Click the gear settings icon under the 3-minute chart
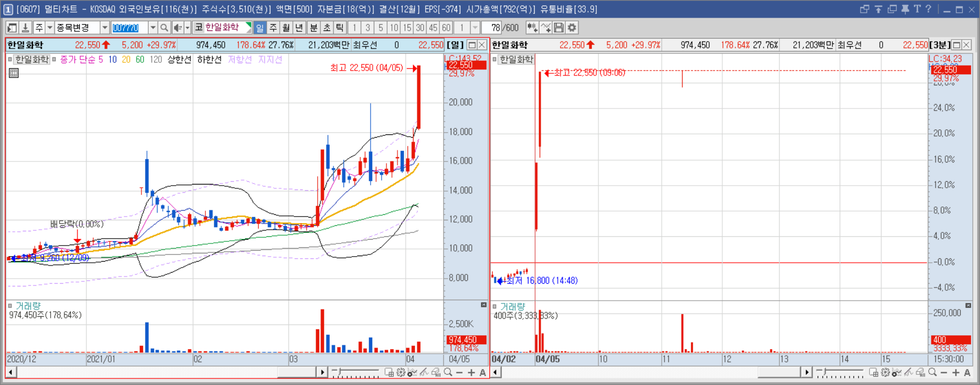 point(885,373)
